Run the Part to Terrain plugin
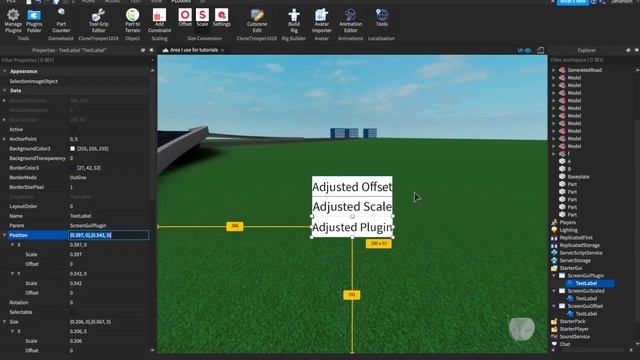This screenshot has height=360, width=640. (132, 21)
